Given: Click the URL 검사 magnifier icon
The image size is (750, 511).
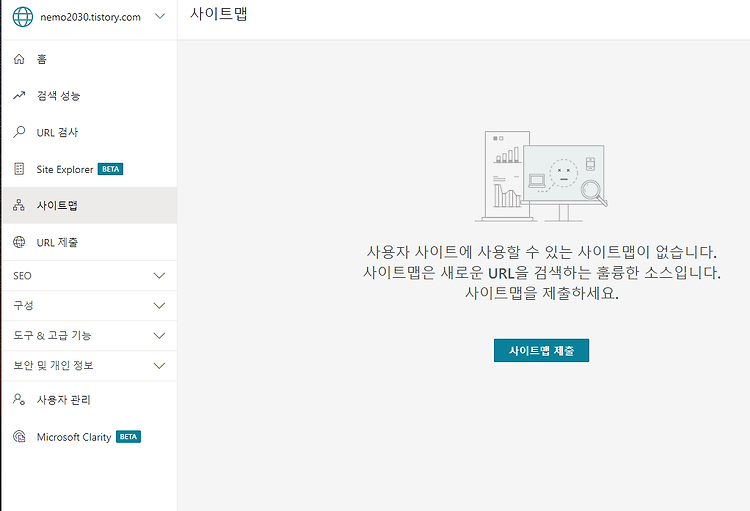Looking at the screenshot, I should point(19,132).
